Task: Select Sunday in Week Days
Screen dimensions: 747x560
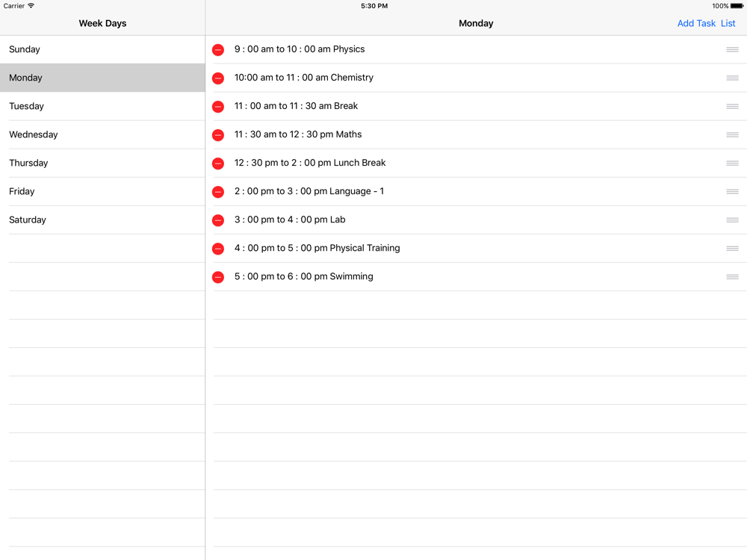Action: coord(102,49)
